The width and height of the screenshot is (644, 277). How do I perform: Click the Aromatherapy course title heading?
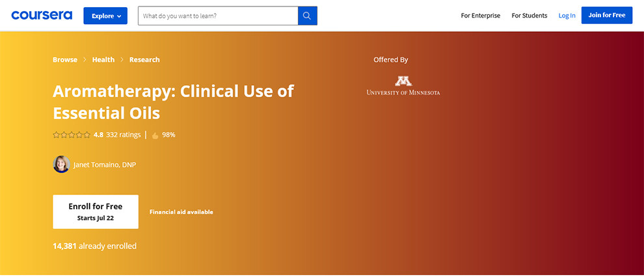[x=173, y=101]
